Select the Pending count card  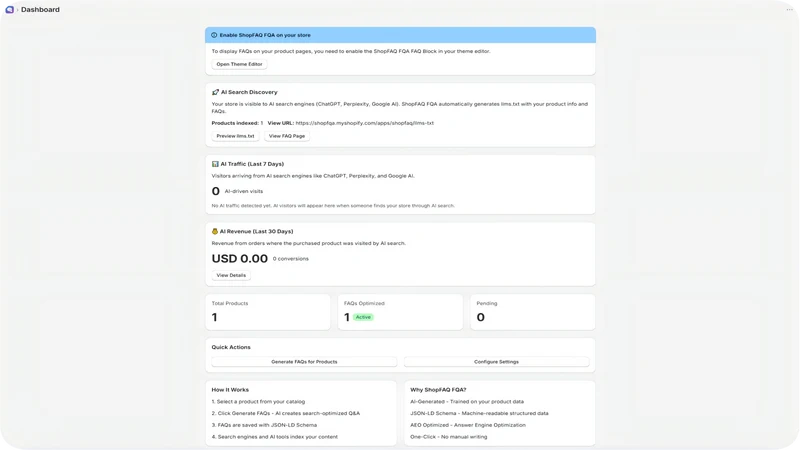click(x=533, y=312)
